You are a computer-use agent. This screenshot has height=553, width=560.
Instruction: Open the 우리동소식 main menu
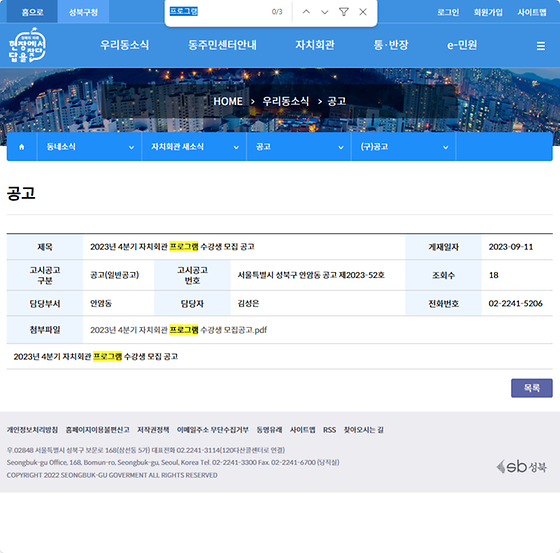click(124, 45)
